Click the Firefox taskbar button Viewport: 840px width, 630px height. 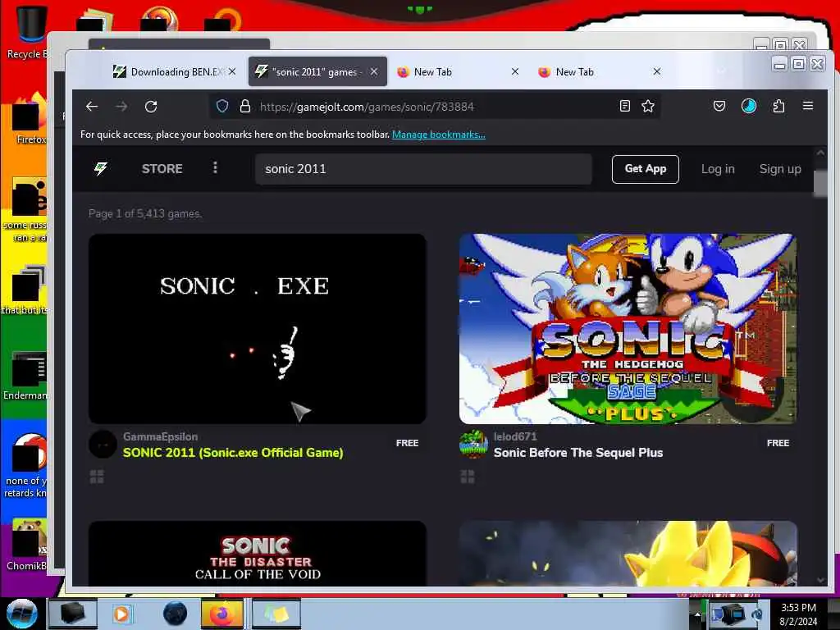tap(221, 614)
